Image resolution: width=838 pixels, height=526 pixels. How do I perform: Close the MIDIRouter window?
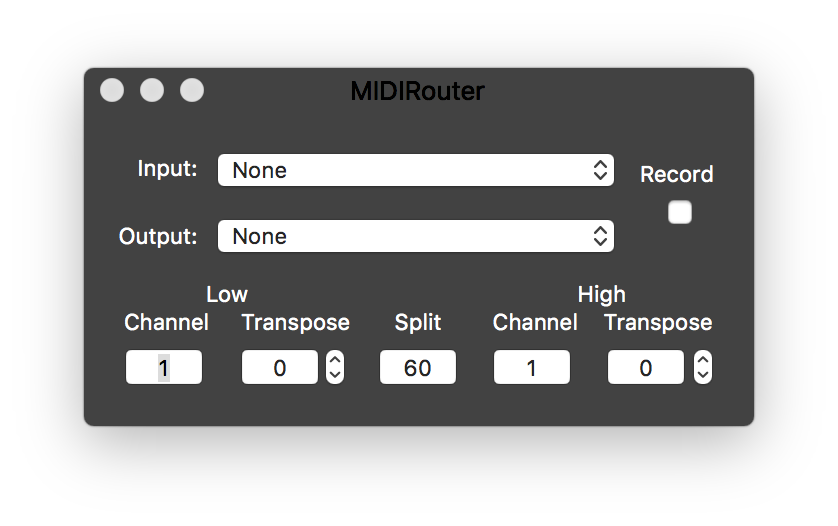coord(112,90)
